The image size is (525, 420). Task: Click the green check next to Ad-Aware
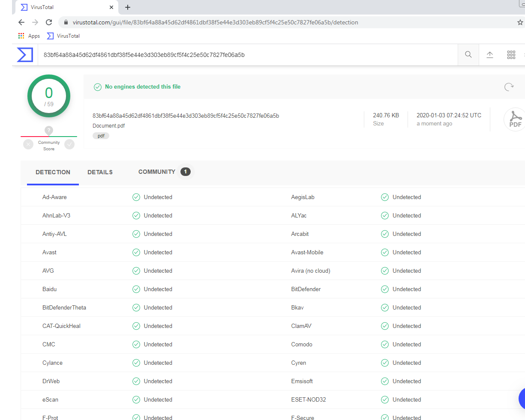[x=136, y=197]
